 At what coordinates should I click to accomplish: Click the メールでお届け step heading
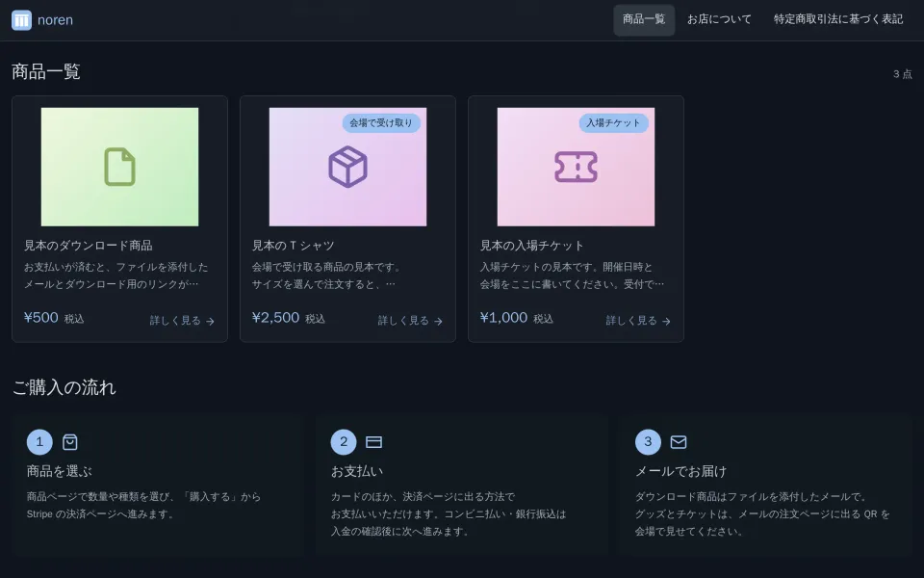[680, 471]
